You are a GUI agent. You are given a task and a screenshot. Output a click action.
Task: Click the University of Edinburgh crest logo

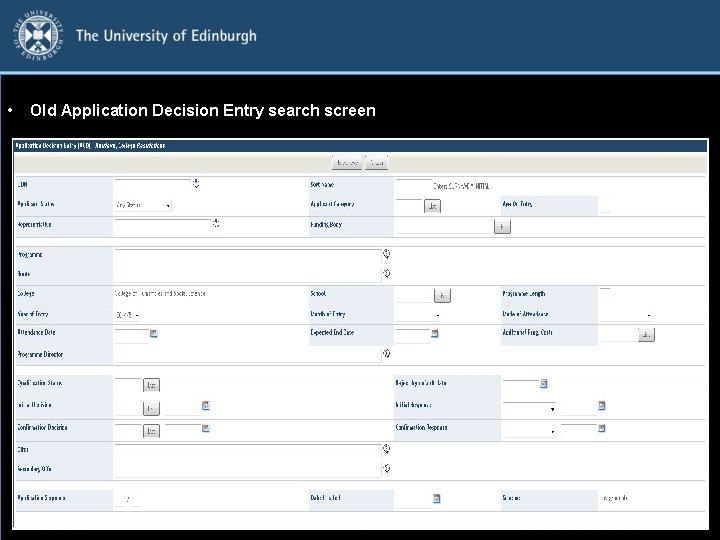coord(38,36)
